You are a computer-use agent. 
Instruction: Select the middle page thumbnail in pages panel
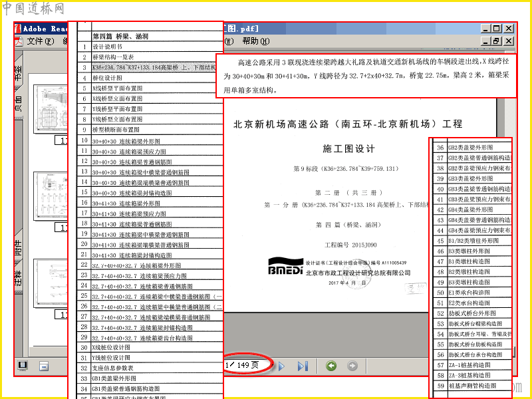pos(51,196)
